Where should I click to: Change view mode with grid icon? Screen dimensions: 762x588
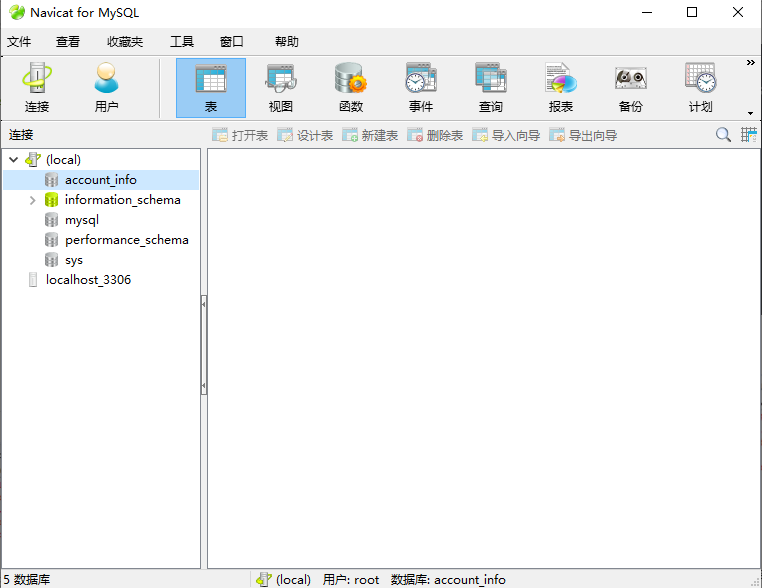click(749, 135)
